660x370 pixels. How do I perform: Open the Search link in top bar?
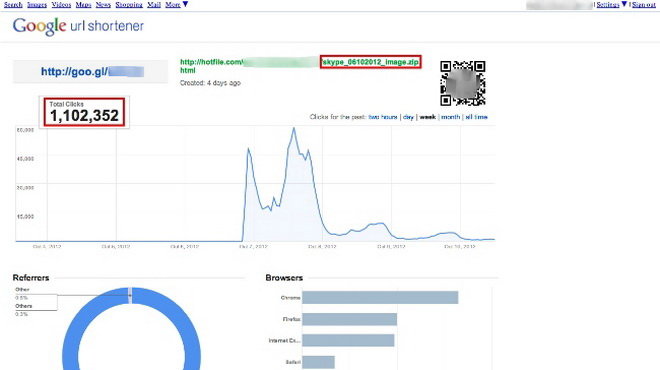13,5
